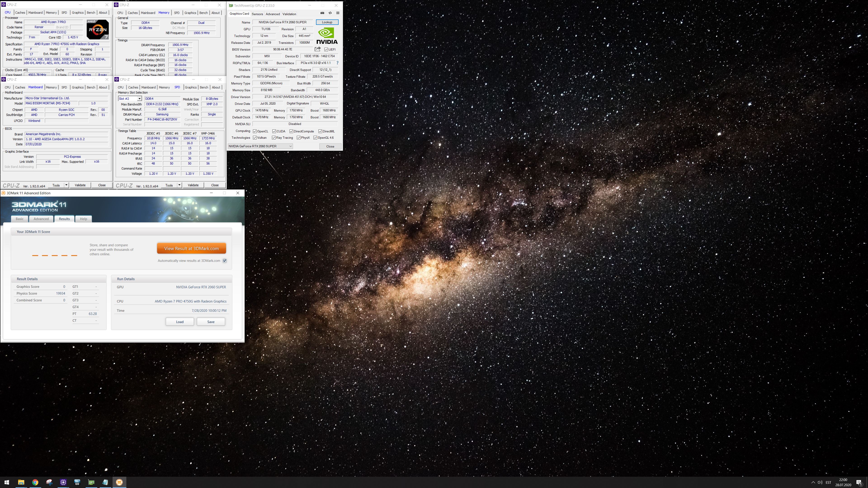Click the GPU-Z title bar app icon

(231, 5)
